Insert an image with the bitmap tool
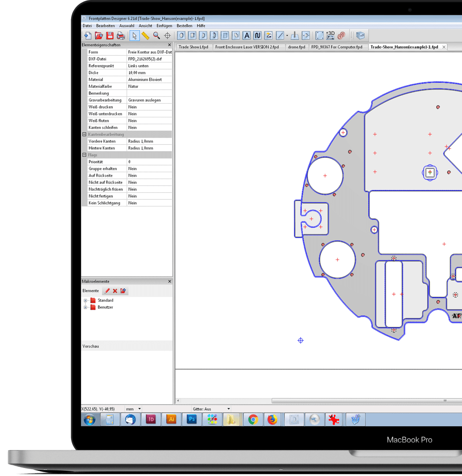Viewport: 462px width, 476px height. pos(269,35)
